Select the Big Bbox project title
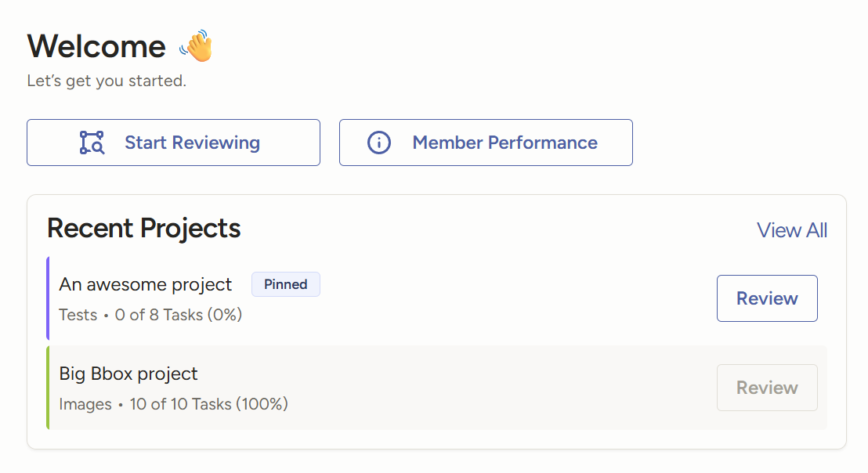 [128, 374]
